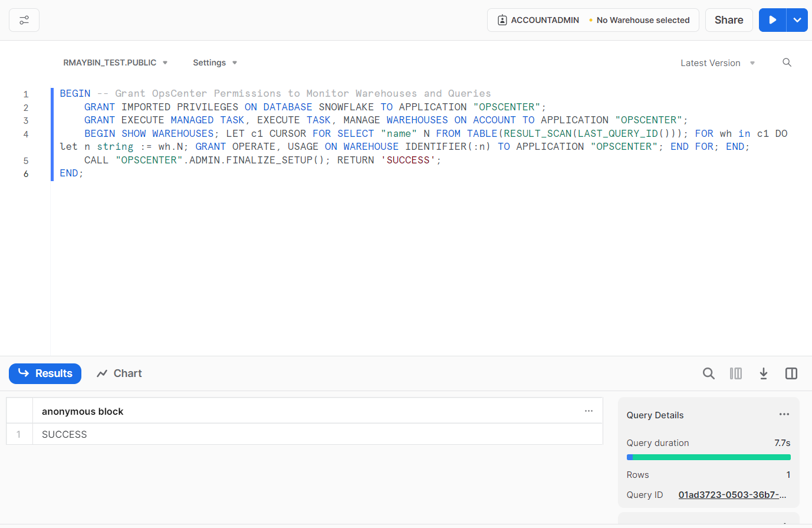The width and height of the screenshot is (812, 528).
Task: Open the RMAYBIN_TEST.PUBLIC database dropdown
Action: point(116,63)
